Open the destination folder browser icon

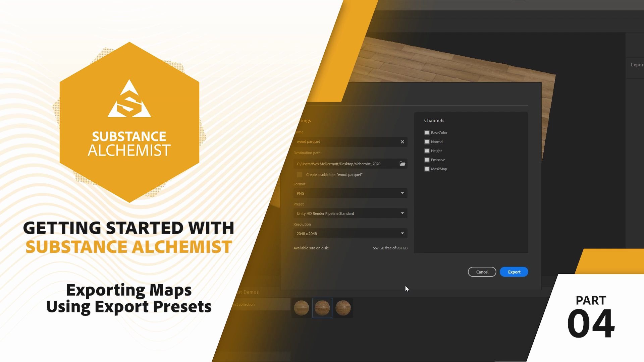click(402, 164)
